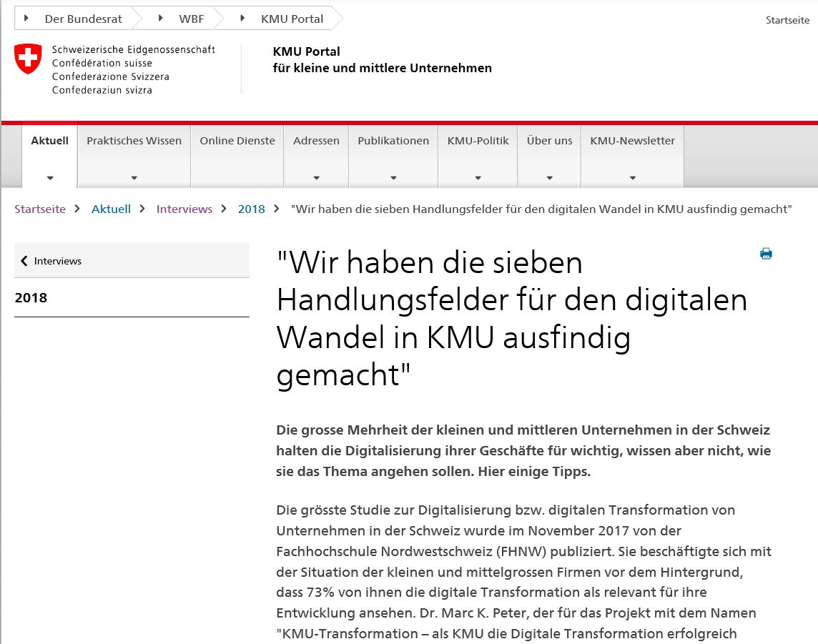
Task: Click the Swiss coat of arms logo
Action: click(x=29, y=59)
